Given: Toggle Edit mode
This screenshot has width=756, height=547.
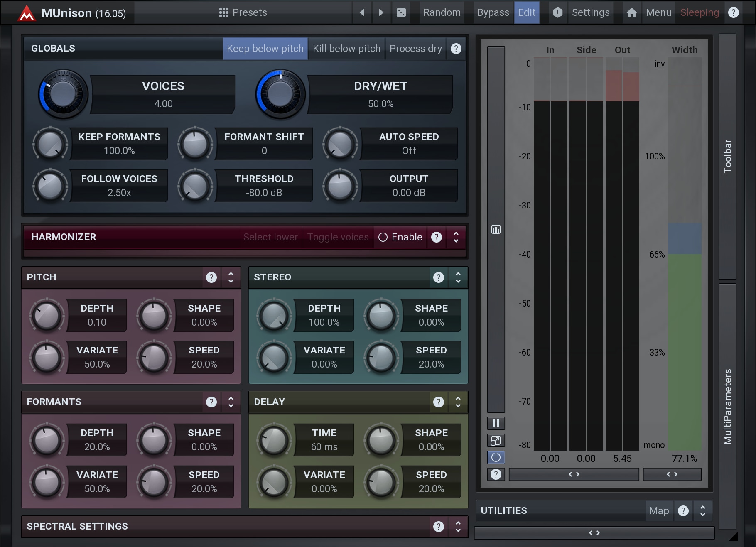Looking at the screenshot, I should click(x=527, y=12).
